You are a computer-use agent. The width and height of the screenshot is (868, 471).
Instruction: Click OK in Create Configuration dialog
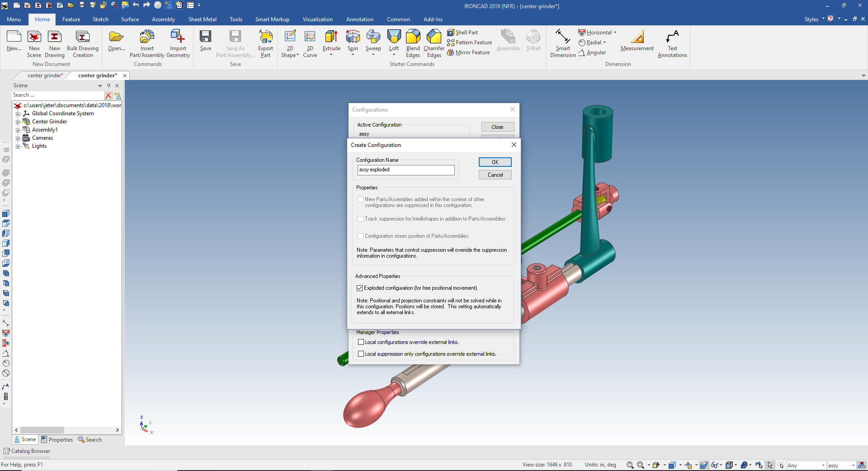coord(495,162)
